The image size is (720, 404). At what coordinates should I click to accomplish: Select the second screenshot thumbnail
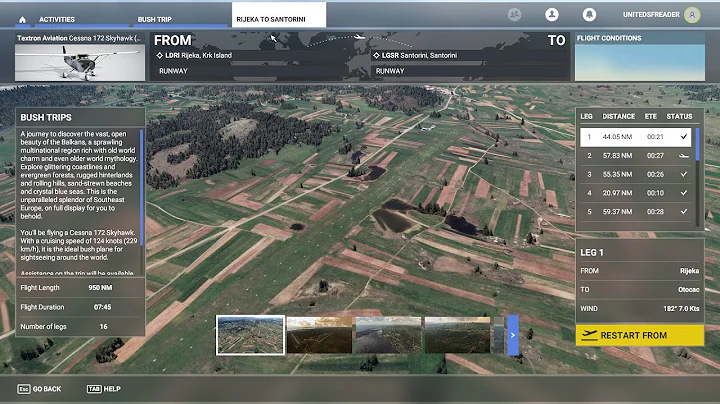point(319,335)
